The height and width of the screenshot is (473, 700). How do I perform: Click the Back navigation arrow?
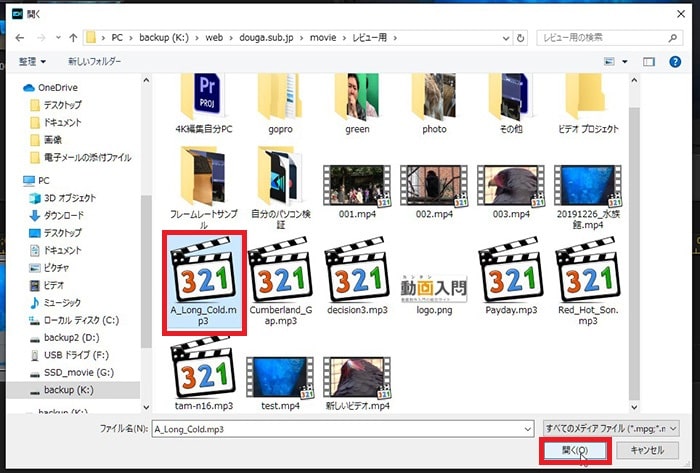click(x=20, y=38)
